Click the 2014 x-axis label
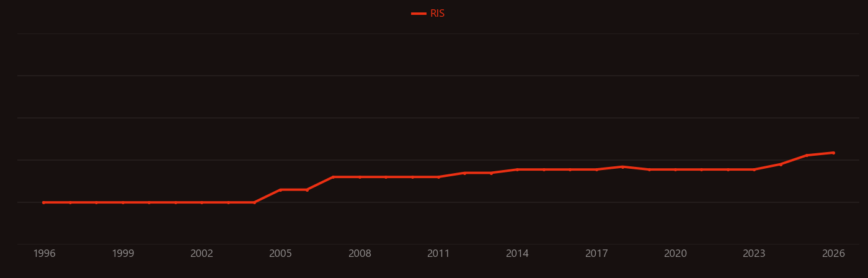Screen dimensions: 868x278 (x=517, y=254)
